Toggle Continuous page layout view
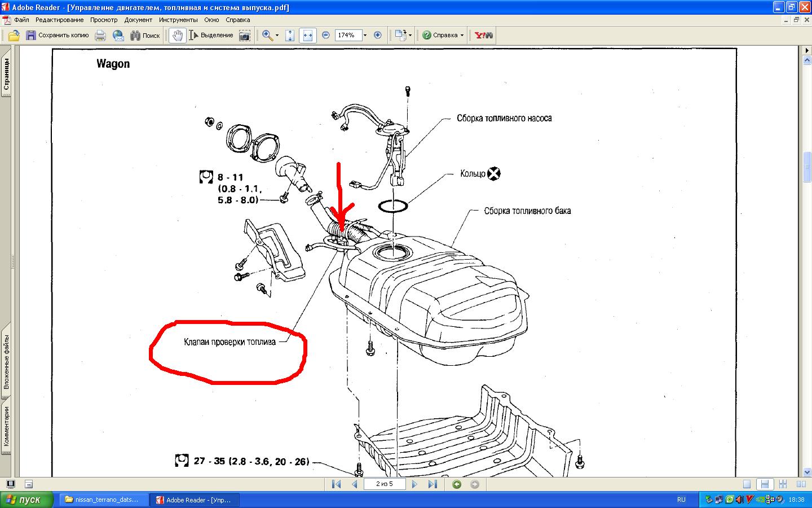Image resolution: width=812 pixels, height=508 pixels. pyautogui.click(x=765, y=484)
